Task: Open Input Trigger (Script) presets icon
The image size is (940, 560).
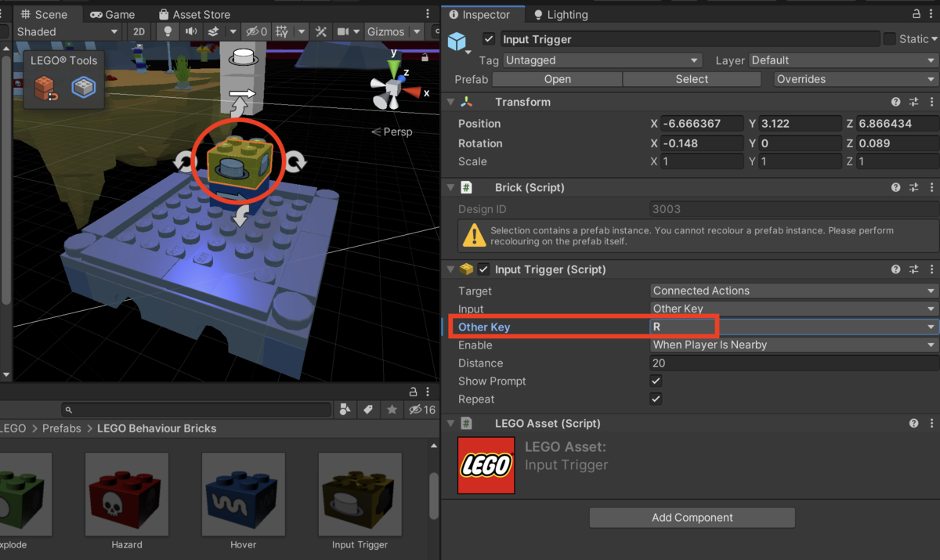Action: pyautogui.click(x=913, y=269)
